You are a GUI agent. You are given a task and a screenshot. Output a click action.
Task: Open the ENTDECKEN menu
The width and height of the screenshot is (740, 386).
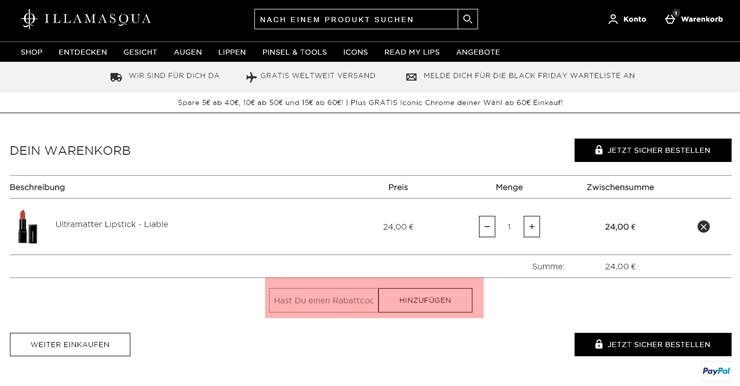(83, 52)
